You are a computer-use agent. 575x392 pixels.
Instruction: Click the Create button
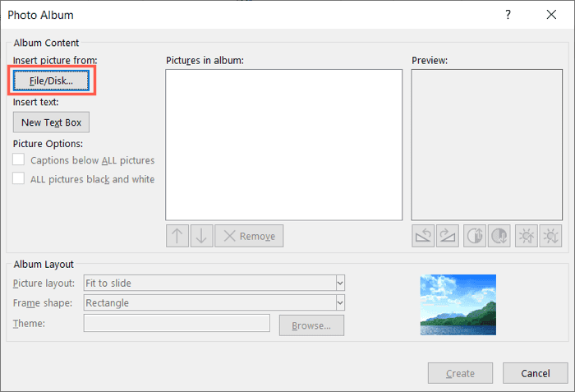(460, 373)
